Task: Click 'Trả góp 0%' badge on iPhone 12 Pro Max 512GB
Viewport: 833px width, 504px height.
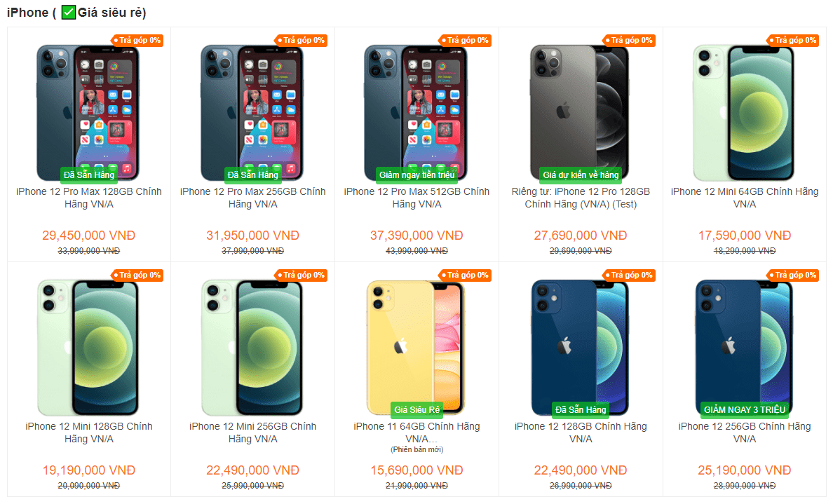Action: coord(466,41)
